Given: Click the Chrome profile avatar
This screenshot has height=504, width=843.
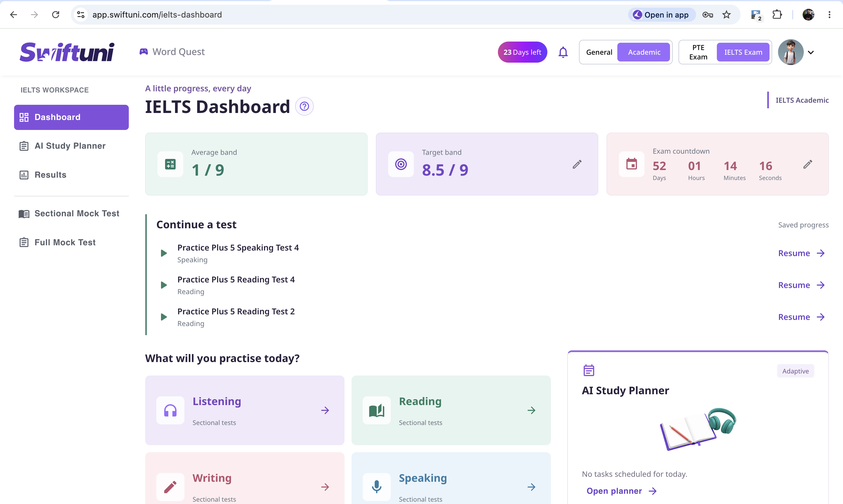Looking at the screenshot, I should (x=808, y=15).
